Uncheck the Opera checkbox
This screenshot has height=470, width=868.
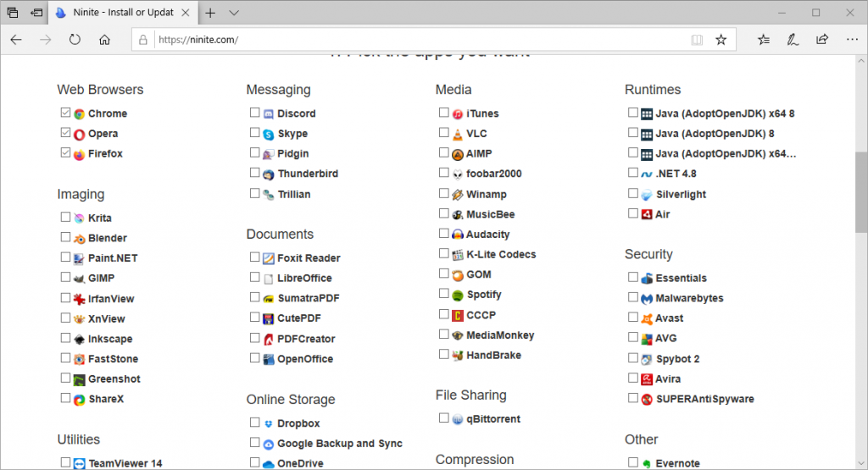(65, 133)
